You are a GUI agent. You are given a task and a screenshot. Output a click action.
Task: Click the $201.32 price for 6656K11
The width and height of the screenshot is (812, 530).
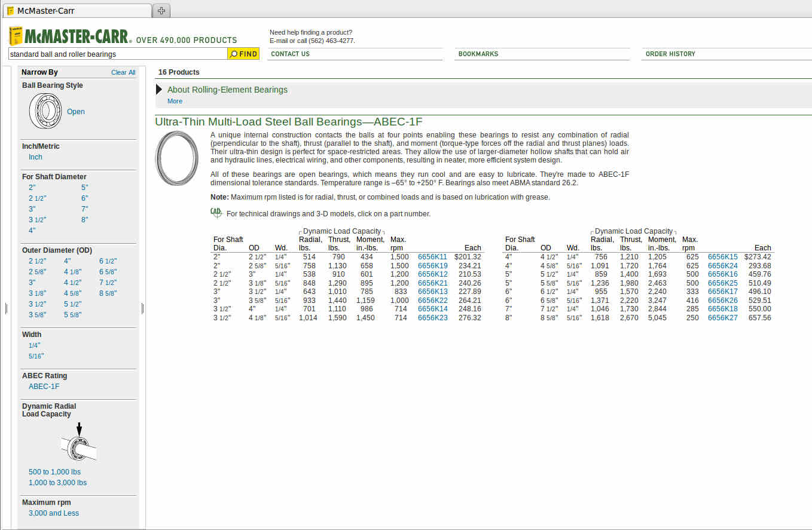[x=468, y=257]
